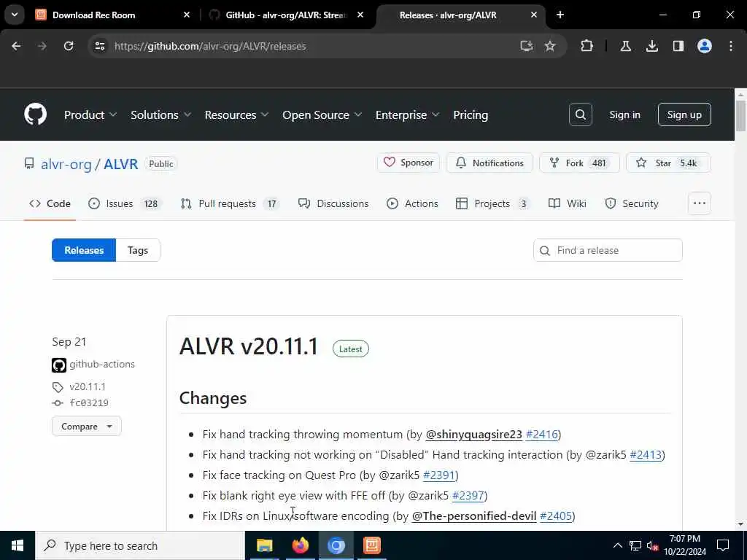This screenshot has width=747, height=560.
Task: Open a new browser tab with the plus icon
Action: 560,15
